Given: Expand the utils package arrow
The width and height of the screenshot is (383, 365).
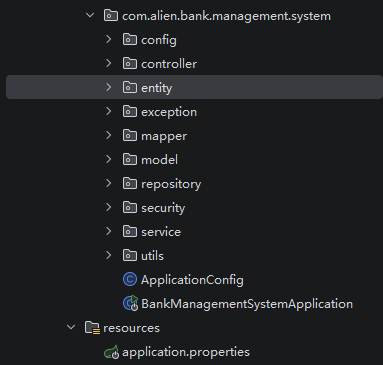Looking at the screenshot, I should [109, 255].
